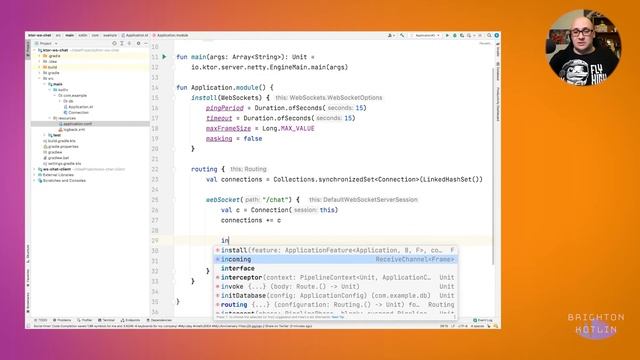Click the run gutter arrow beside fun main
This screenshot has width=640, height=360.
click(164, 57)
